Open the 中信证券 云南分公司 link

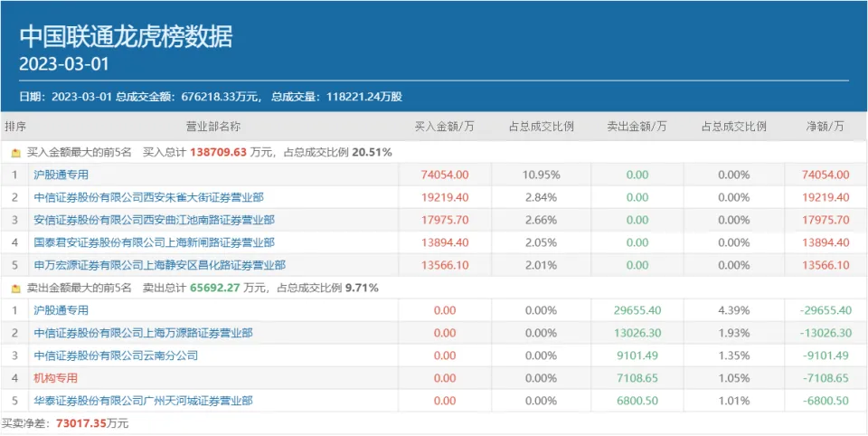[116, 355]
